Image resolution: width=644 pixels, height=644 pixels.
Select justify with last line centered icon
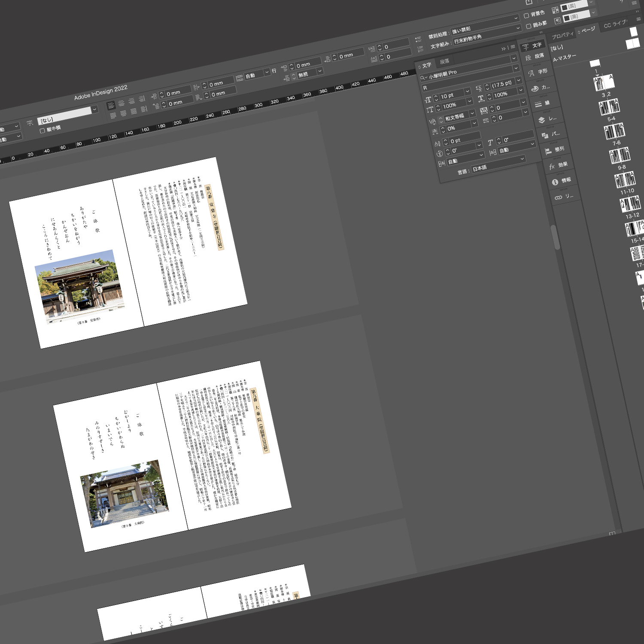pyautogui.click(x=123, y=114)
